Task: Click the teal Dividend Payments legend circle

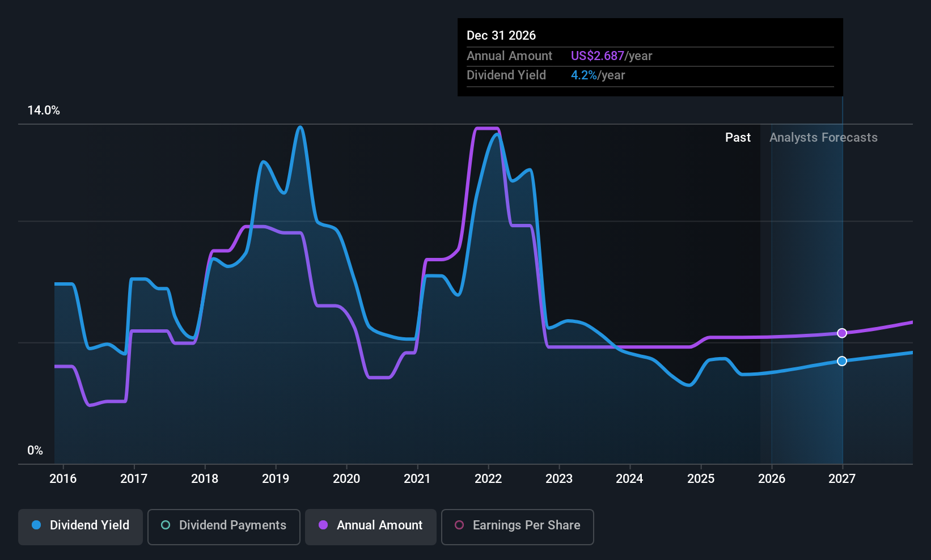Action: pos(166,525)
